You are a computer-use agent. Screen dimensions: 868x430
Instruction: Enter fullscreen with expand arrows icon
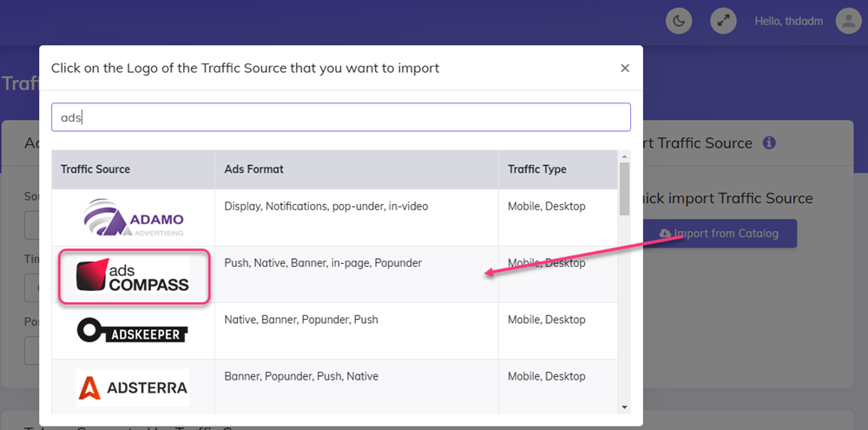pos(723,21)
